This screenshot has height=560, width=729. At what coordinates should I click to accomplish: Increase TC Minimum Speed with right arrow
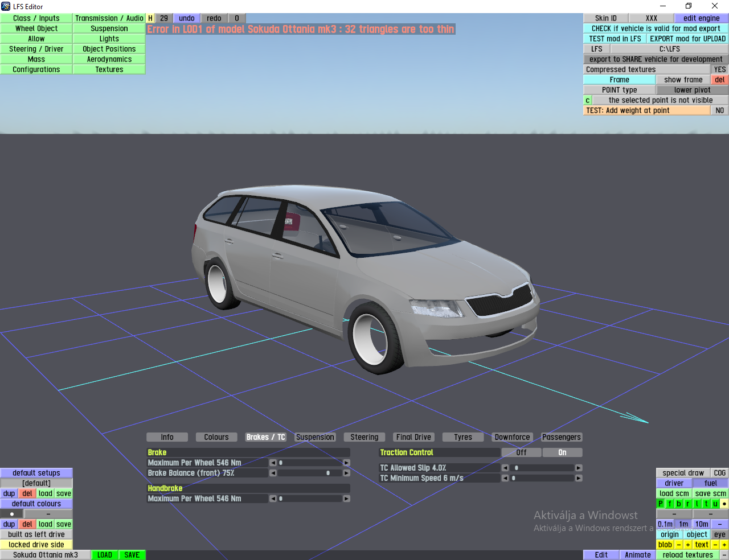pyautogui.click(x=579, y=478)
